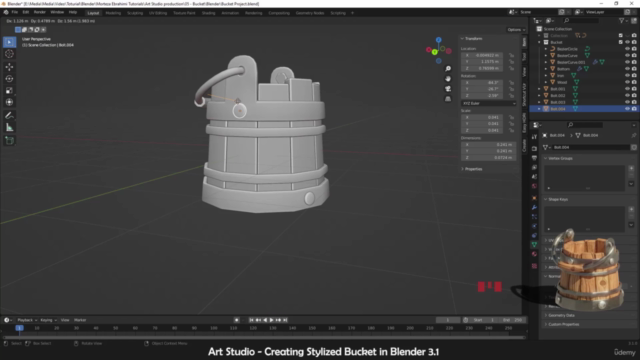Expand the Geometry Data panel

point(561,315)
